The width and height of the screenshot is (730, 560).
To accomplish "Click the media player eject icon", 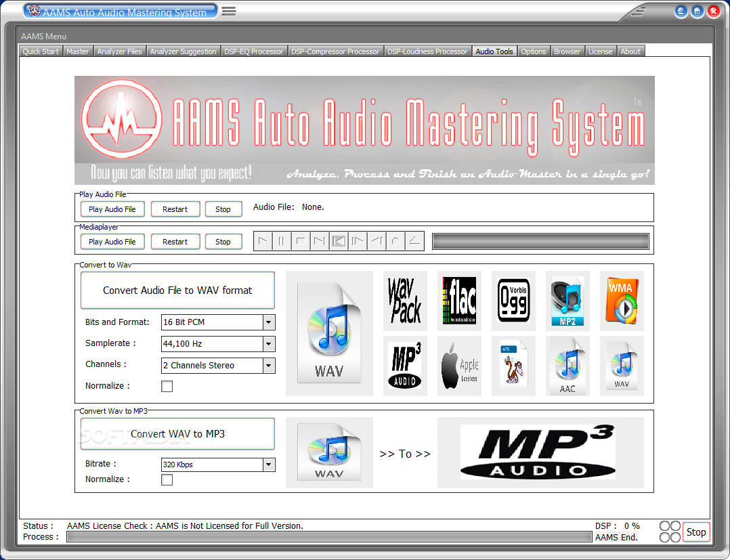I will point(414,241).
